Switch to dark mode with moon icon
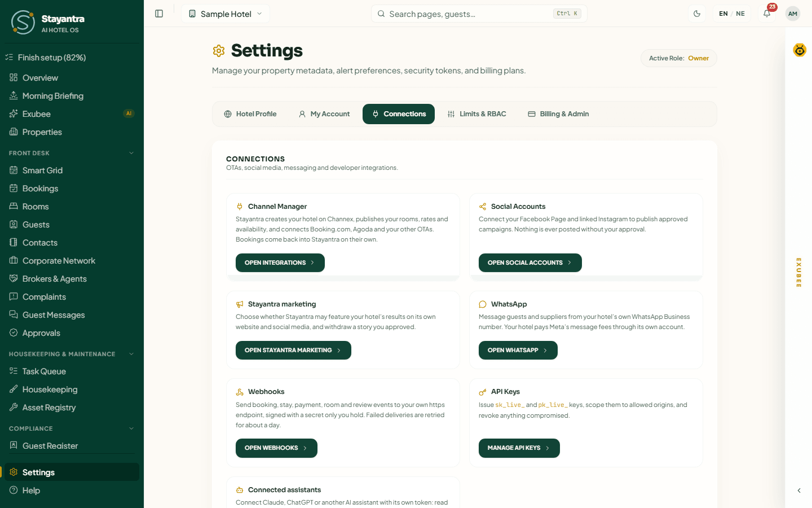The image size is (812, 508). 697,14
